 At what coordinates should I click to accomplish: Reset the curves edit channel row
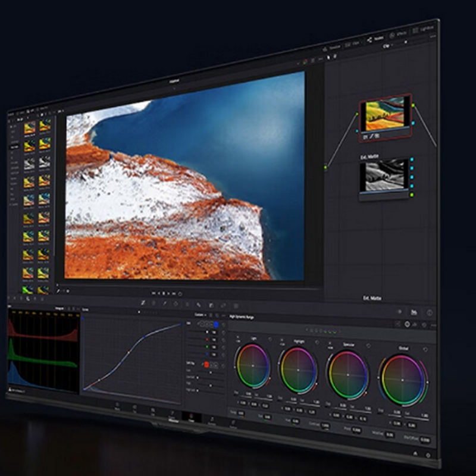point(224,324)
